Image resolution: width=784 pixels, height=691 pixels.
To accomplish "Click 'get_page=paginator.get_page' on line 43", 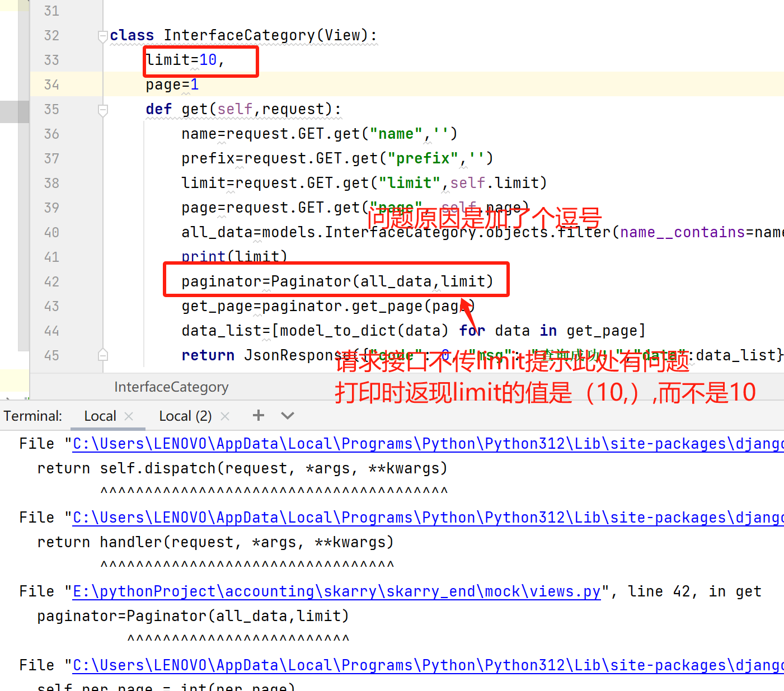I will pos(302,306).
